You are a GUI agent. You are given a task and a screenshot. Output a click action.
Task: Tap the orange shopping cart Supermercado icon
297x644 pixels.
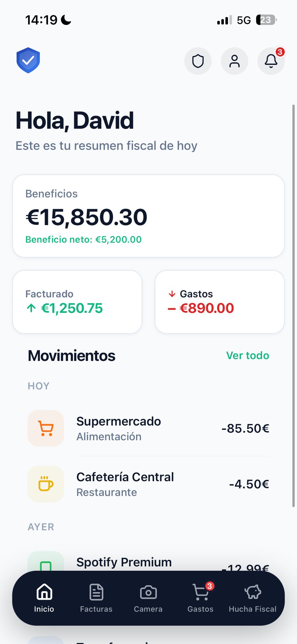coord(46,428)
